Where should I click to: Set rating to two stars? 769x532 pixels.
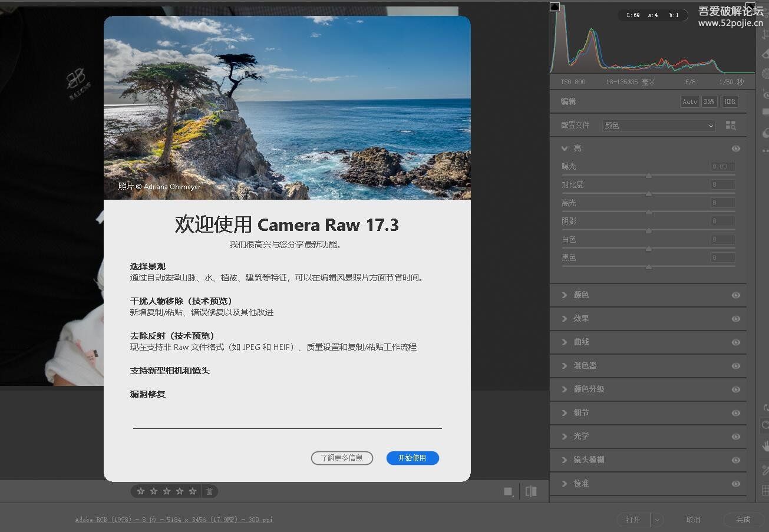154,491
